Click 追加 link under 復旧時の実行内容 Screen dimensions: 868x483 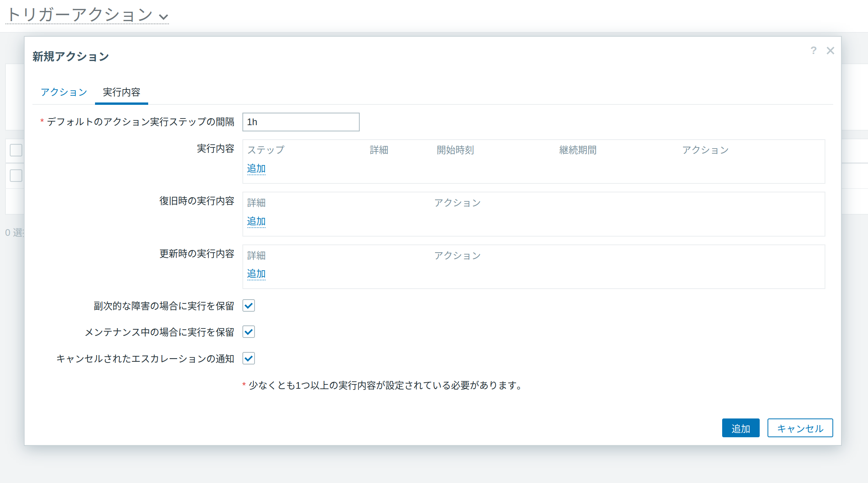(x=256, y=221)
